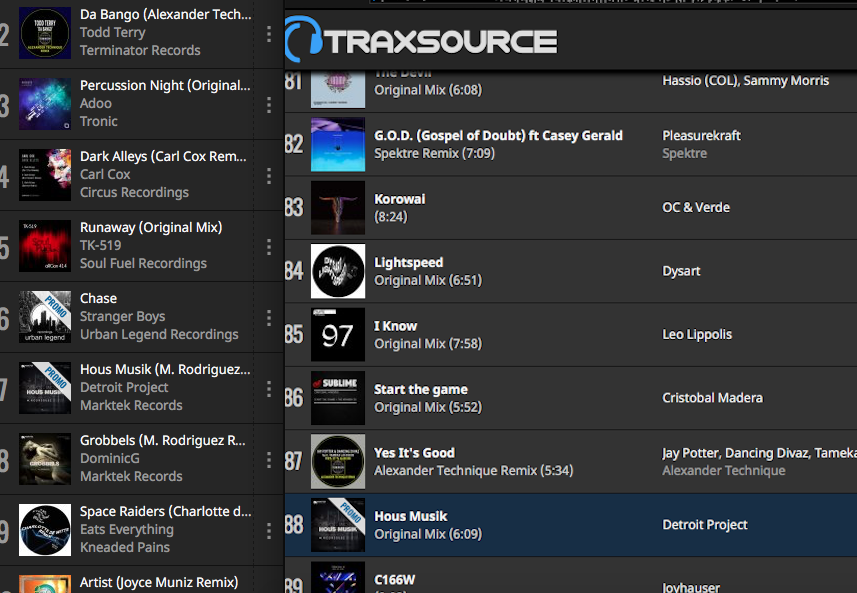The height and width of the screenshot is (593, 857).
Task: Open Korowai track title link
Action: coord(400,199)
